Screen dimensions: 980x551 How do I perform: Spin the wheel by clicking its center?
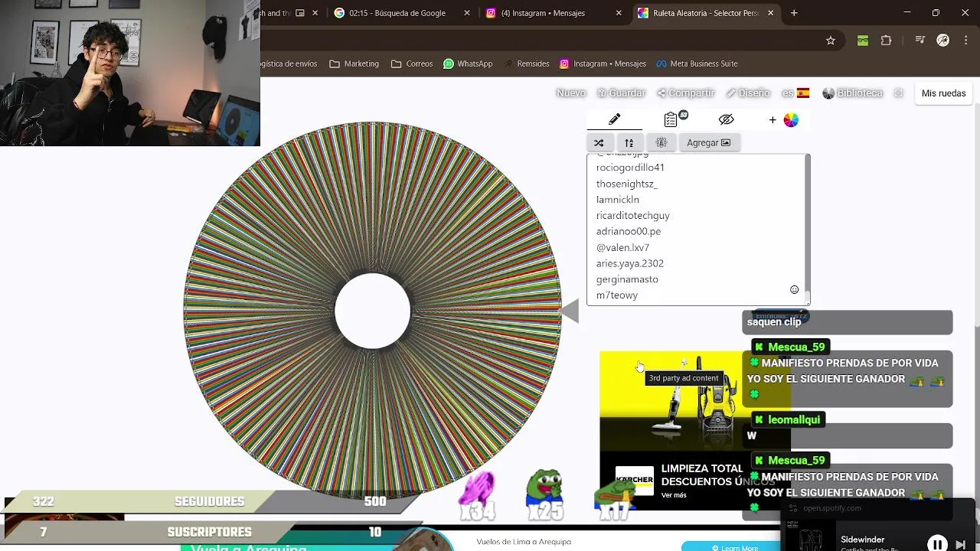coord(373,311)
